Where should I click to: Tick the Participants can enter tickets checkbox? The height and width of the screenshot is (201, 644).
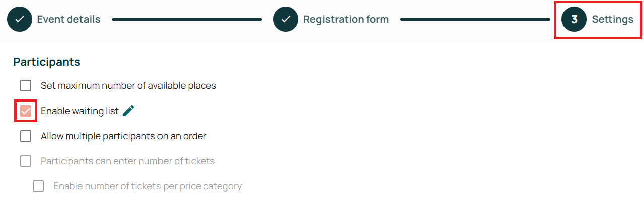(x=26, y=161)
